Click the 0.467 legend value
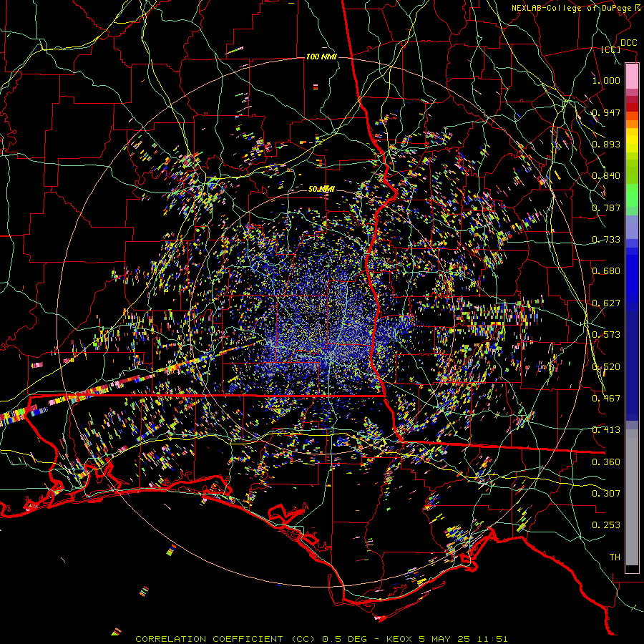Screen dimensions: 644x644 [606, 399]
